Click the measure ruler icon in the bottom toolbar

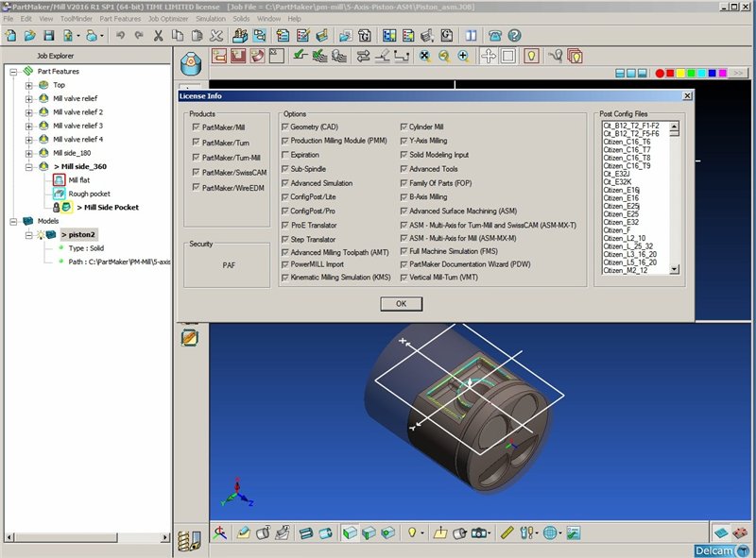(507, 533)
